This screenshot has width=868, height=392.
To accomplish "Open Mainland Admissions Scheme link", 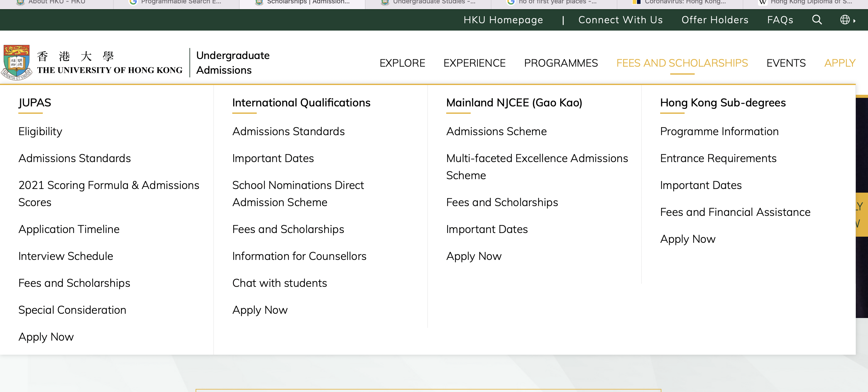I will tap(496, 131).
